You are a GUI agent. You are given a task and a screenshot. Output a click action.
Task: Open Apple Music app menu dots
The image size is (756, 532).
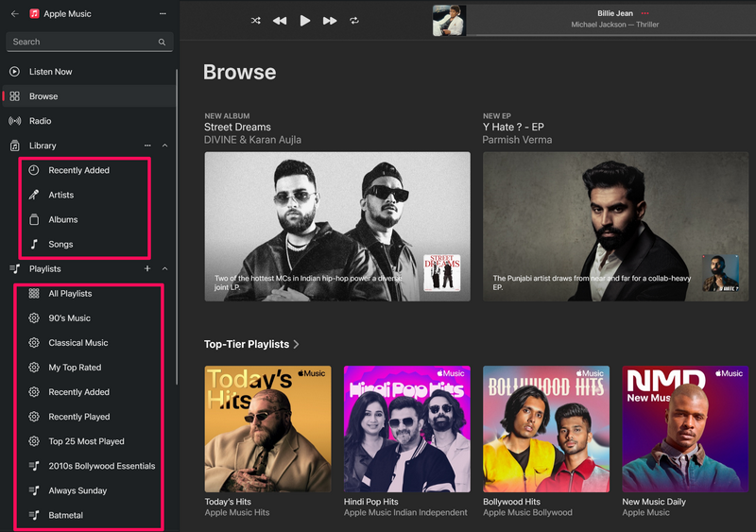pos(163,14)
